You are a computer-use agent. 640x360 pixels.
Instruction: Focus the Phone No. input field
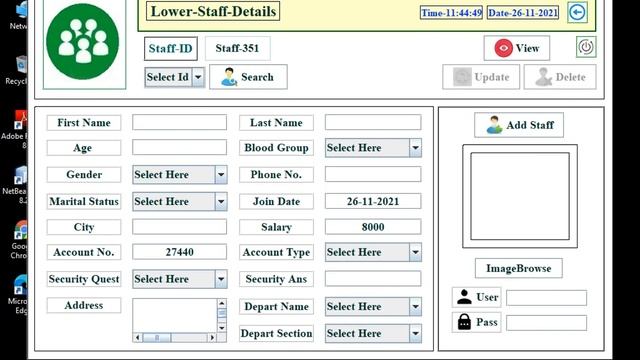[x=373, y=174]
